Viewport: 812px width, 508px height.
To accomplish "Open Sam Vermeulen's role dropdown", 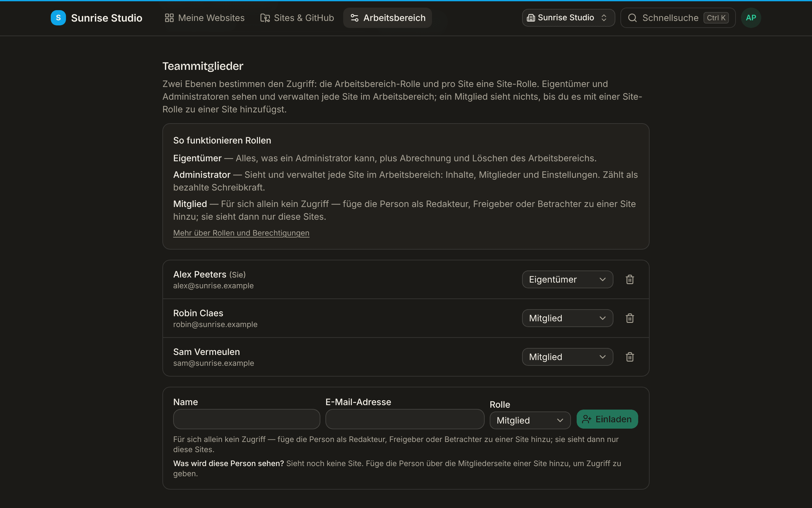I will 567,357.
